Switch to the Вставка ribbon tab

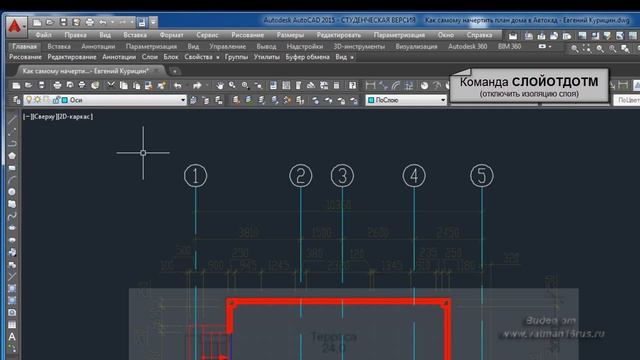pos(59,47)
